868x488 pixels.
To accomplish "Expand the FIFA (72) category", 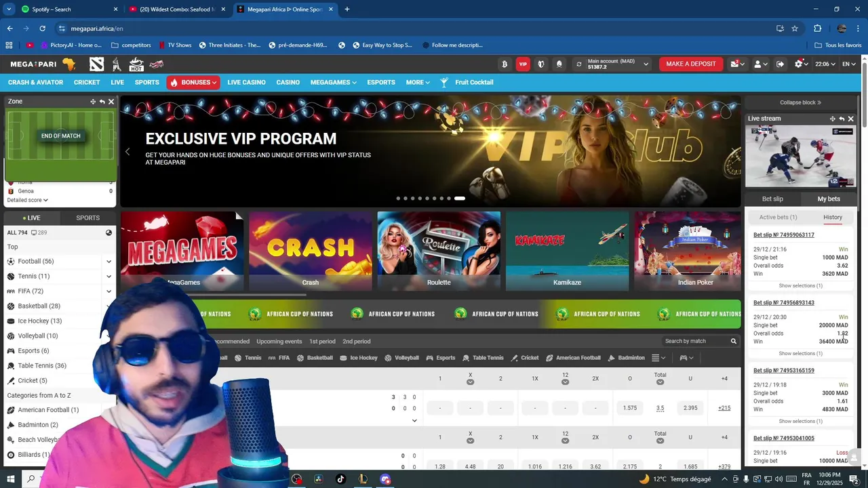I will pos(108,291).
